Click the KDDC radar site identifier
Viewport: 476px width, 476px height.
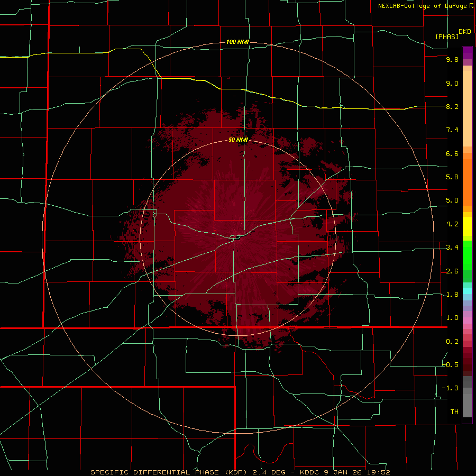(309, 472)
